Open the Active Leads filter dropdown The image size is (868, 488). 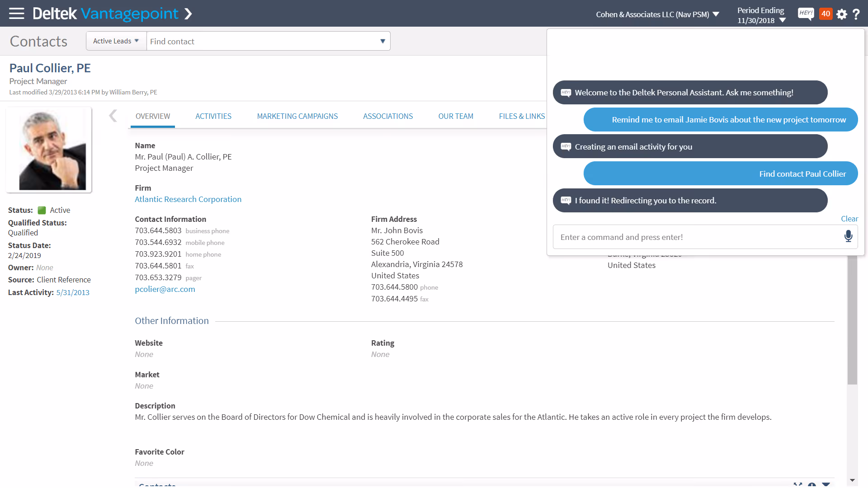click(x=116, y=41)
